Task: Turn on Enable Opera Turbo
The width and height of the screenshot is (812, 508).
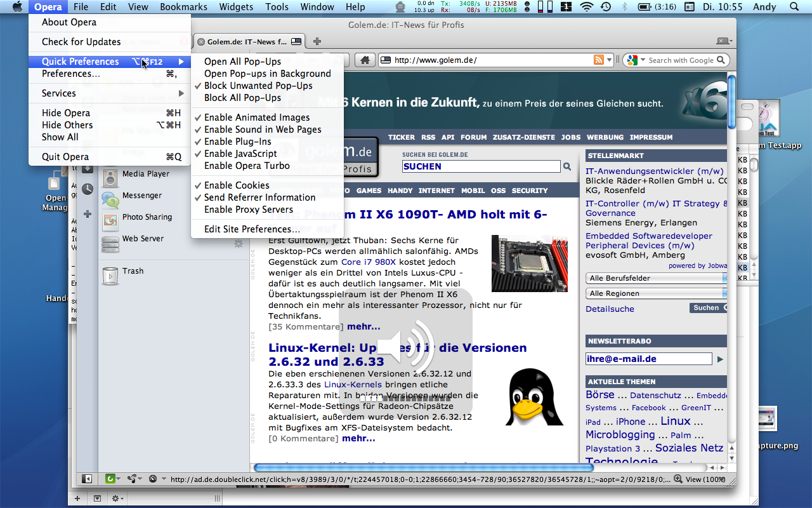Action: pos(247,166)
